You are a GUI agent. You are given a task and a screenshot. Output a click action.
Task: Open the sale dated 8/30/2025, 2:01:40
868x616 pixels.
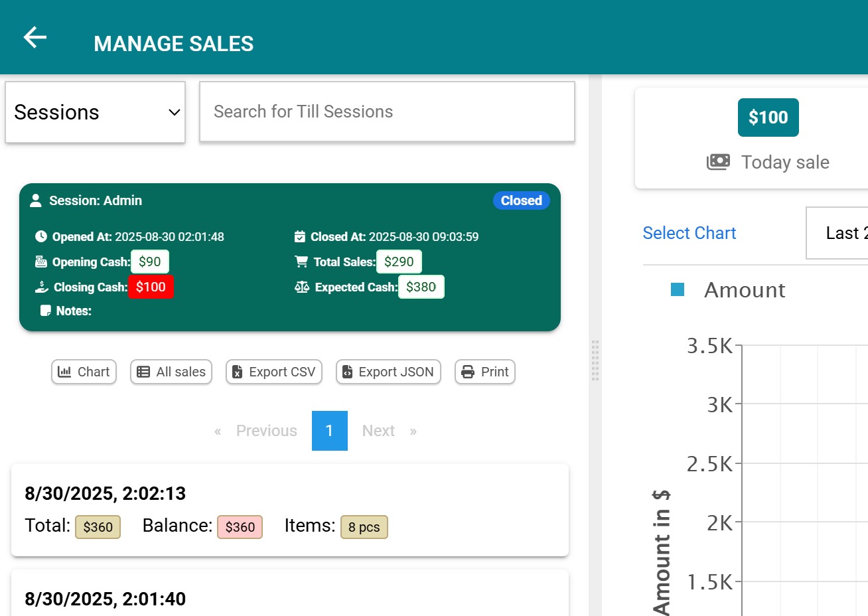[290, 593]
